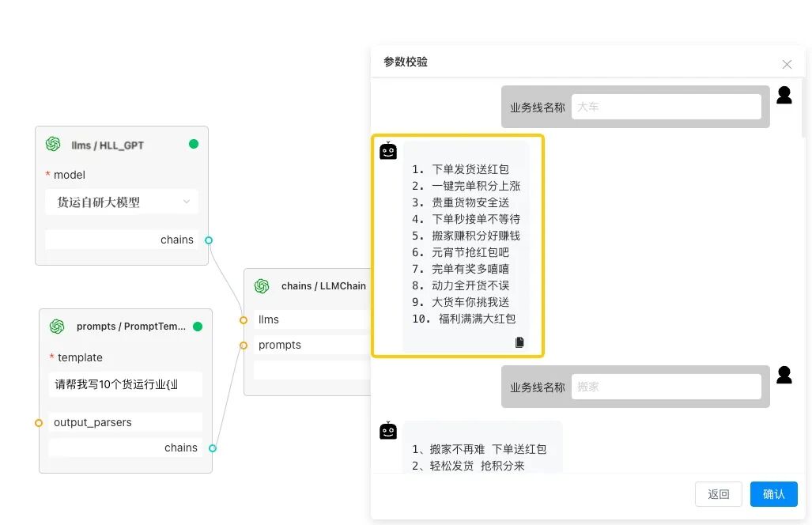Click the chains / LLMChain node title
Image resolution: width=812 pixels, height=525 pixels.
(x=323, y=285)
